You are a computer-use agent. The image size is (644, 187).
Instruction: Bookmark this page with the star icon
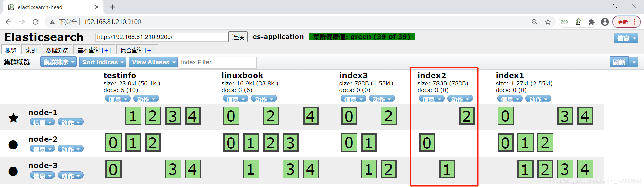548,22
